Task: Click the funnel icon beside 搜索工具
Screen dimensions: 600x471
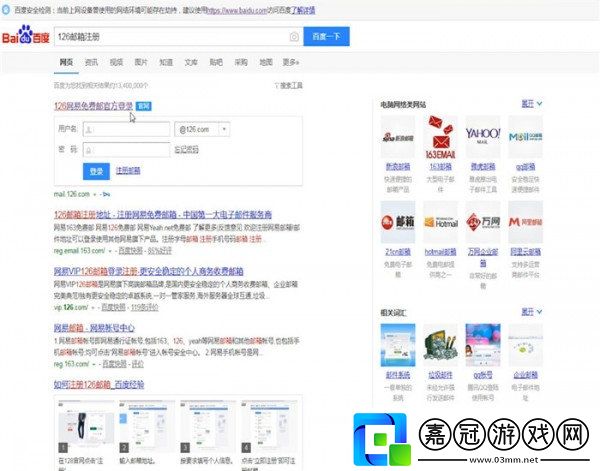Action: click(277, 85)
